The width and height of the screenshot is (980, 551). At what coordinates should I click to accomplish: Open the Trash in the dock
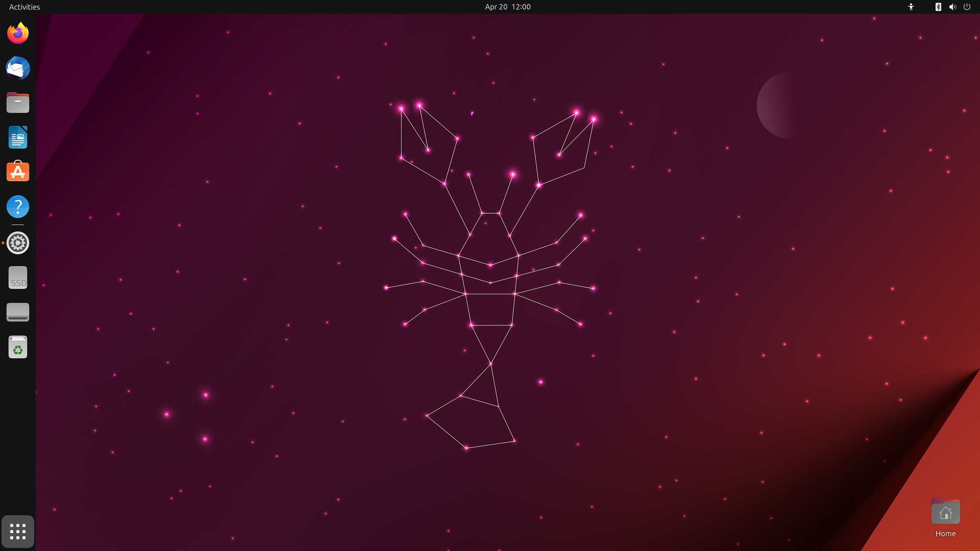pos(18,347)
